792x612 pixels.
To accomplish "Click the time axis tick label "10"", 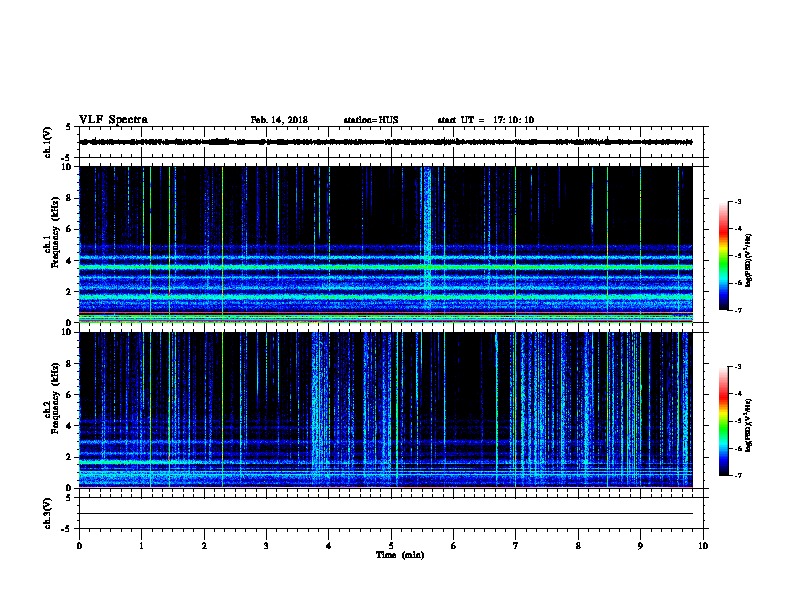I will [x=703, y=546].
